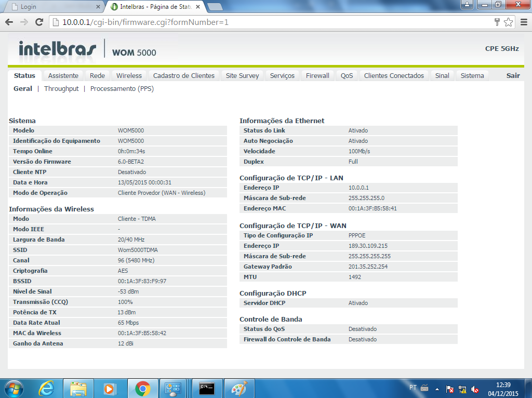Click BSSID value 00:1A:3F:83:F9:97
The width and height of the screenshot is (532, 398).
tap(142, 281)
